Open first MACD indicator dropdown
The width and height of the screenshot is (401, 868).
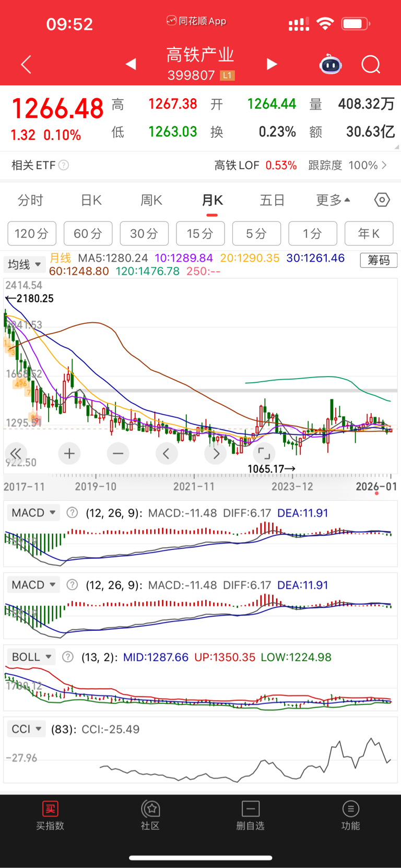tap(33, 513)
